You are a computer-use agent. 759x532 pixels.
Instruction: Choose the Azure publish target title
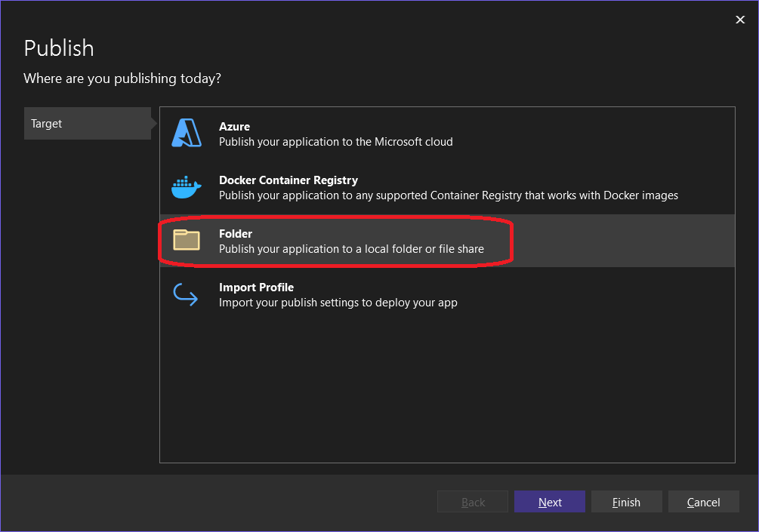point(234,127)
